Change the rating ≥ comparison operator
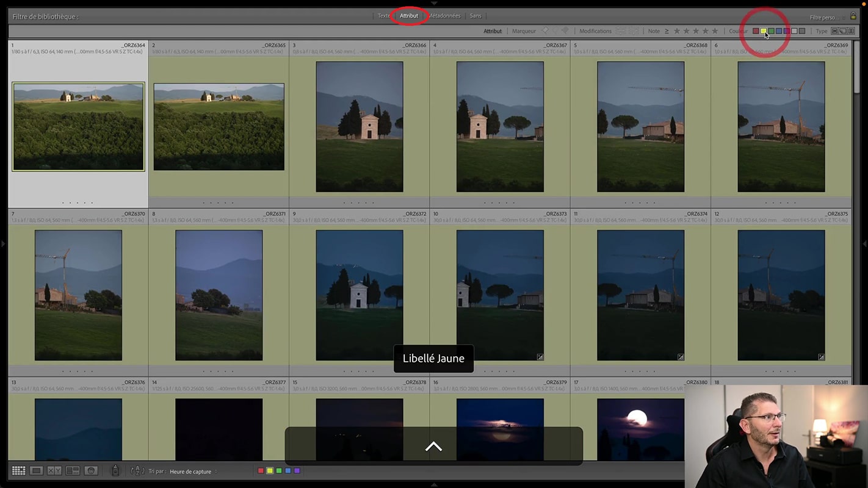Image resolution: width=868 pixels, height=488 pixels. 667,31
